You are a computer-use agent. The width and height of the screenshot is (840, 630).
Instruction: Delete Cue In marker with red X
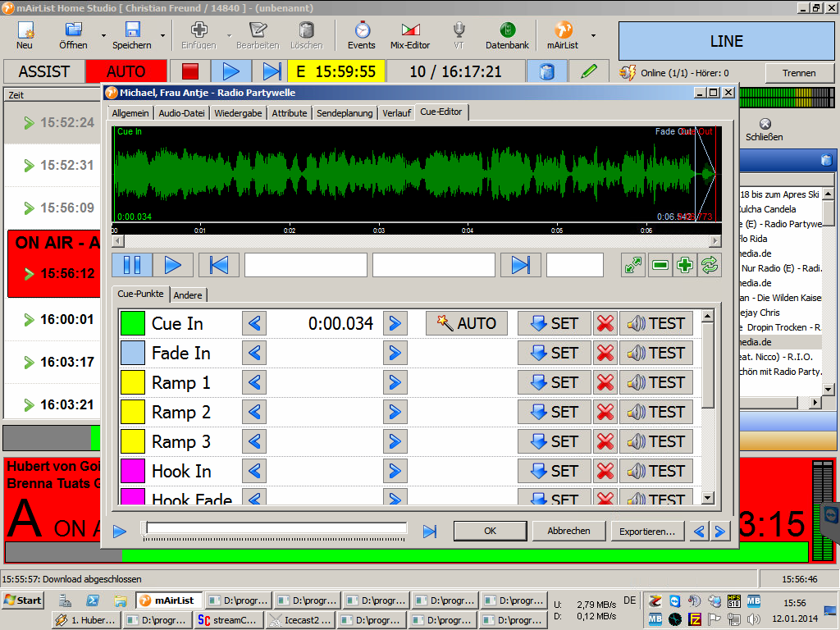pyautogui.click(x=605, y=323)
